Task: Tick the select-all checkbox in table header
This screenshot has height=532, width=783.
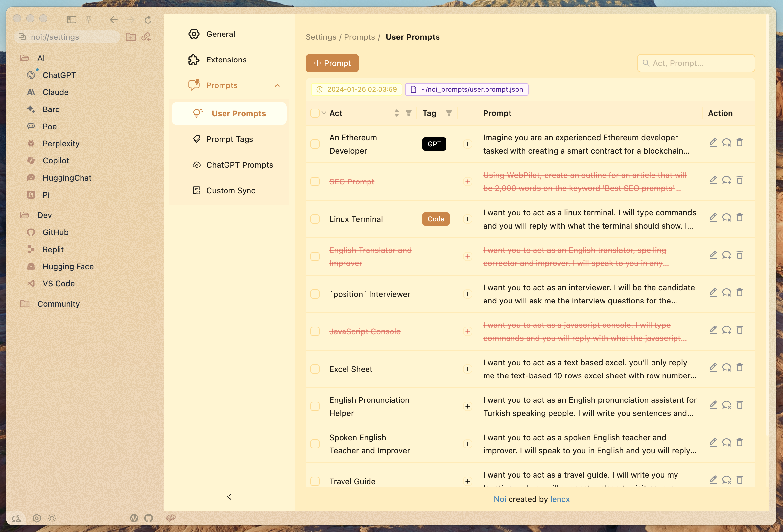Action: point(315,113)
